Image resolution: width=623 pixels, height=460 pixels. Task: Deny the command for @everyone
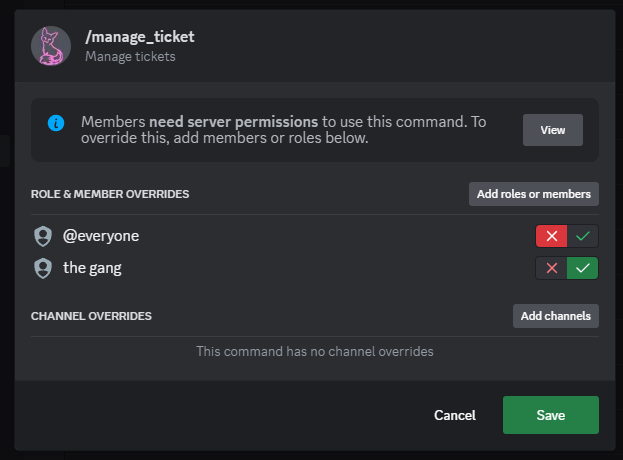click(551, 236)
